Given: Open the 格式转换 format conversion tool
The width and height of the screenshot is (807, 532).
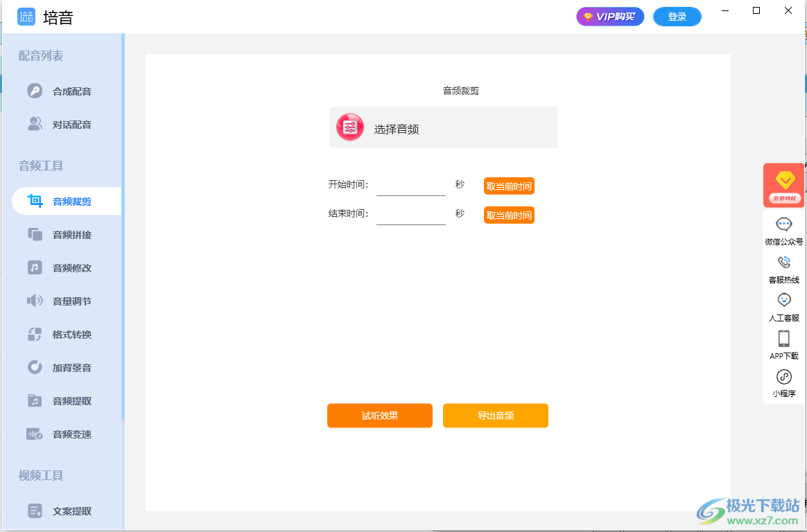Looking at the screenshot, I should tap(66, 334).
